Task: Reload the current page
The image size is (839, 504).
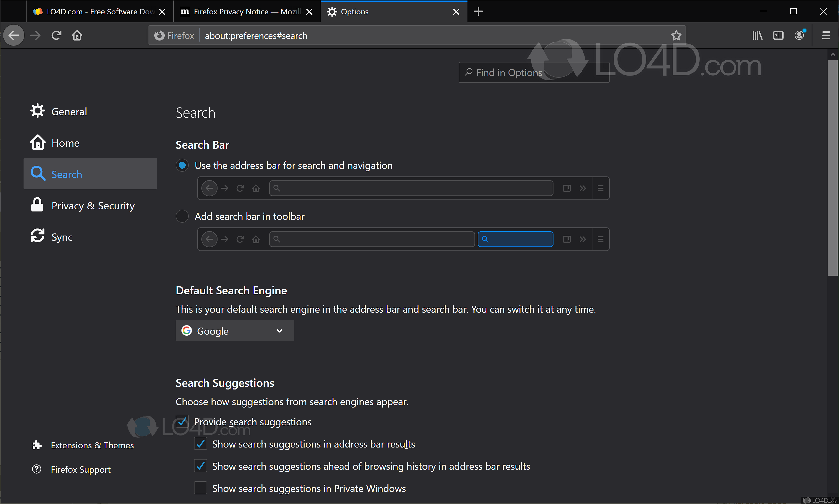Action: (x=56, y=35)
